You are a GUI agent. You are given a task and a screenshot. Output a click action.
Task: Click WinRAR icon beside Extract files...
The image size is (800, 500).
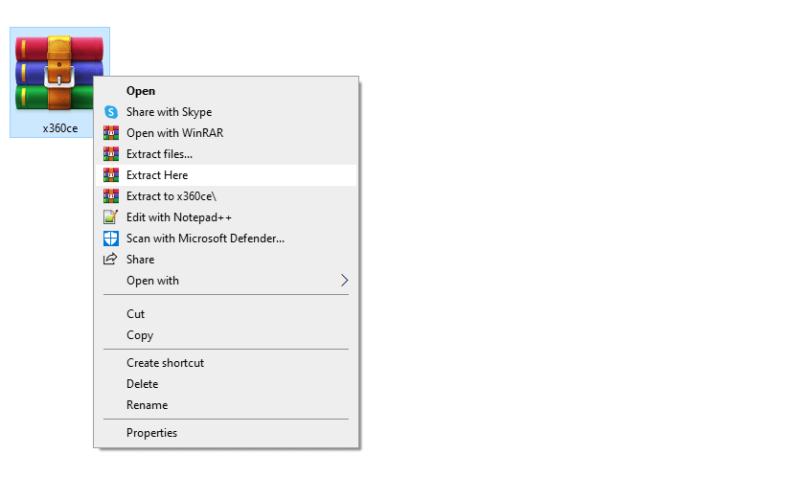point(111,154)
